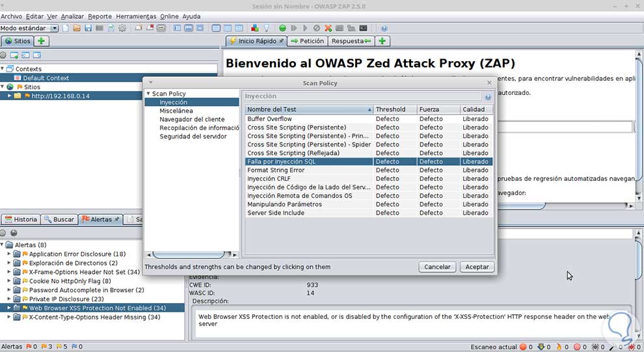This screenshot has height=352, width=644.
Task: Click the open session folder icon
Action: tap(77, 28)
